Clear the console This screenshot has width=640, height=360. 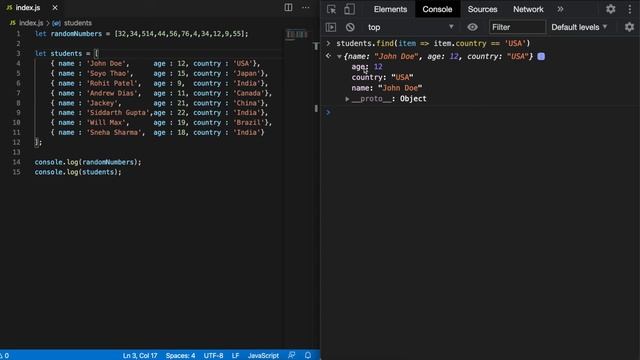click(350, 27)
